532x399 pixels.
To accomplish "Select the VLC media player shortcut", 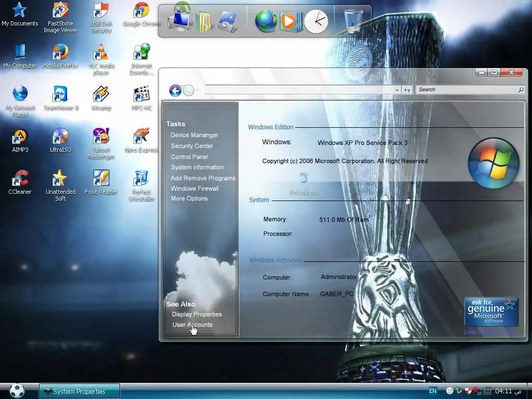I will click(101, 59).
